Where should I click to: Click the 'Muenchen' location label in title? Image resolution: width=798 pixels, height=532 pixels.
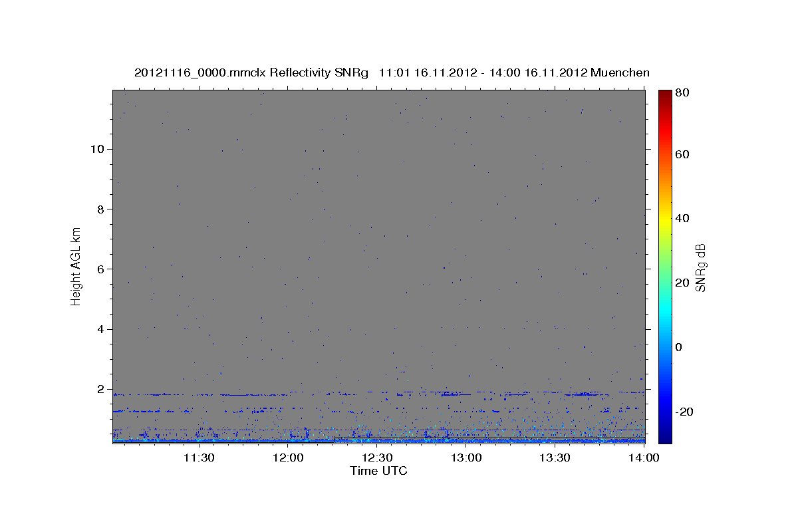pos(620,73)
